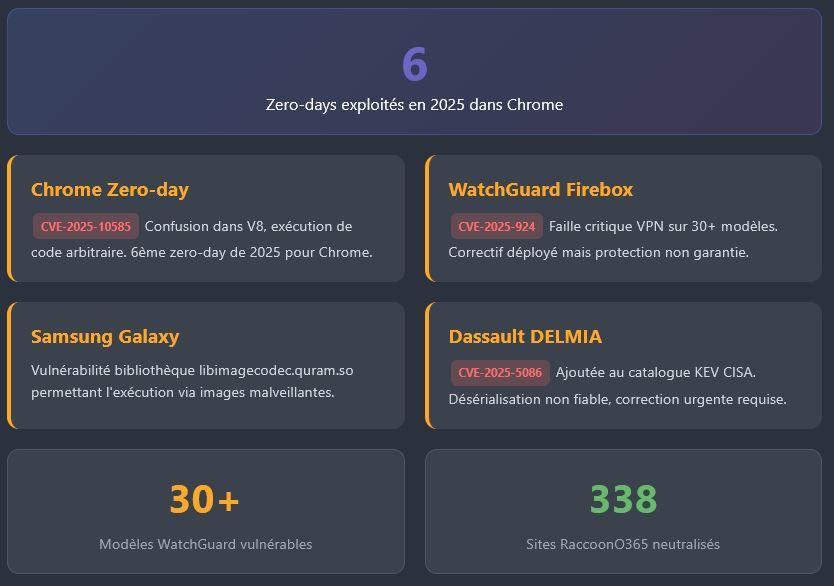The height and width of the screenshot is (586, 834).
Task: Click the 6ème zero-day de 2025 text line
Action: [x=202, y=253]
